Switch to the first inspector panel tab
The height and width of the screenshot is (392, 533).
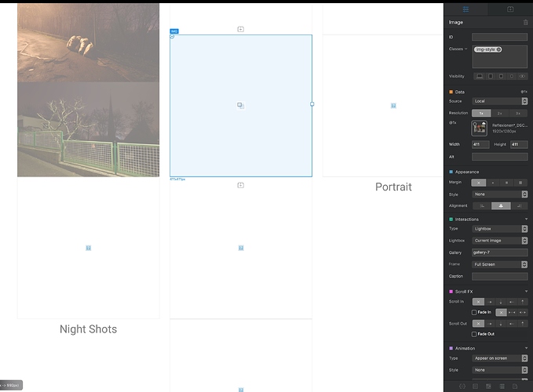click(x=465, y=9)
